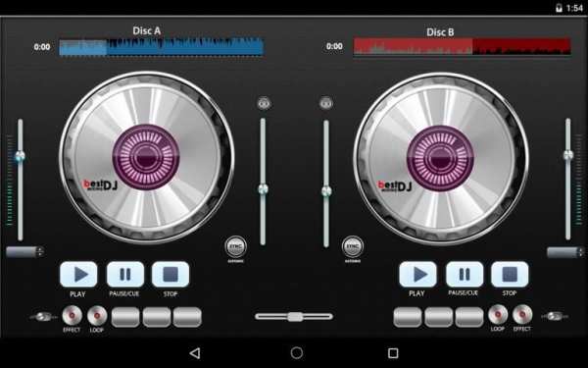Click the first gray pad on Disc A
Image resolution: width=588 pixels, height=368 pixels.
click(125, 317)
